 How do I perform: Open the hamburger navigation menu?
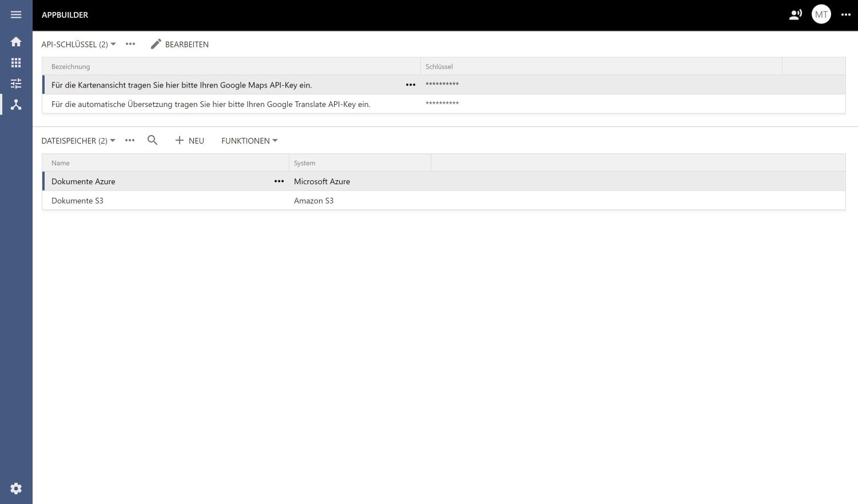[x=16, y=15]
